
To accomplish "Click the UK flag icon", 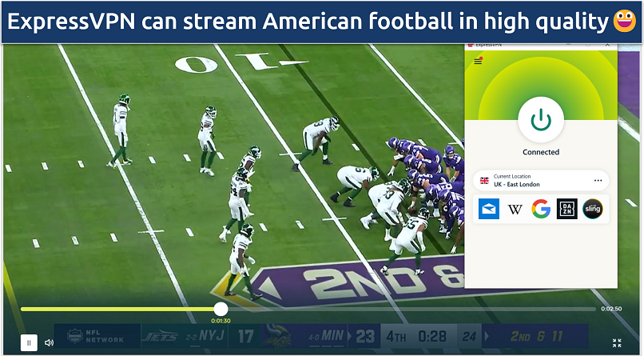I will pyautogui.click(x=485, y=181).
